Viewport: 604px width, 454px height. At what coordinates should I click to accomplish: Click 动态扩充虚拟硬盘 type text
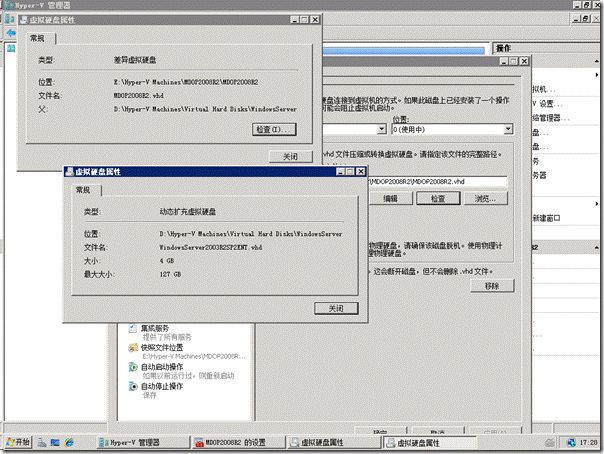click(x=188, y=212)
